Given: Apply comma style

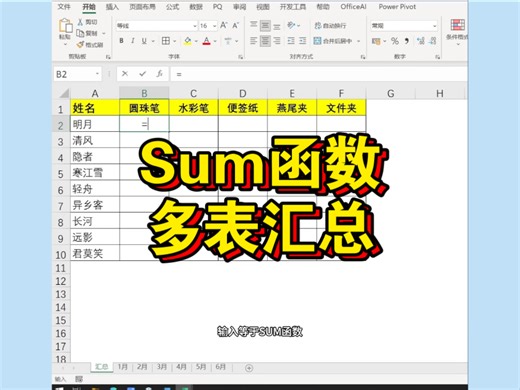Looking at the screenshot, I should 407,41.
